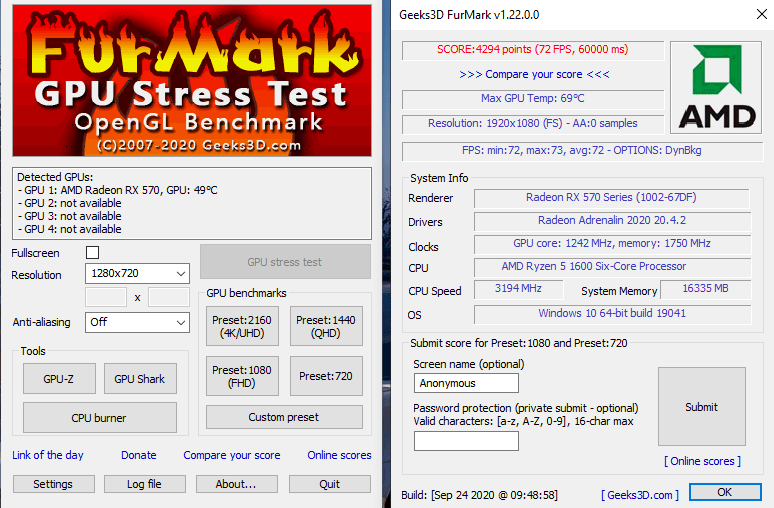
Task: Start the CPU burner tool
Action: (99, 418)
